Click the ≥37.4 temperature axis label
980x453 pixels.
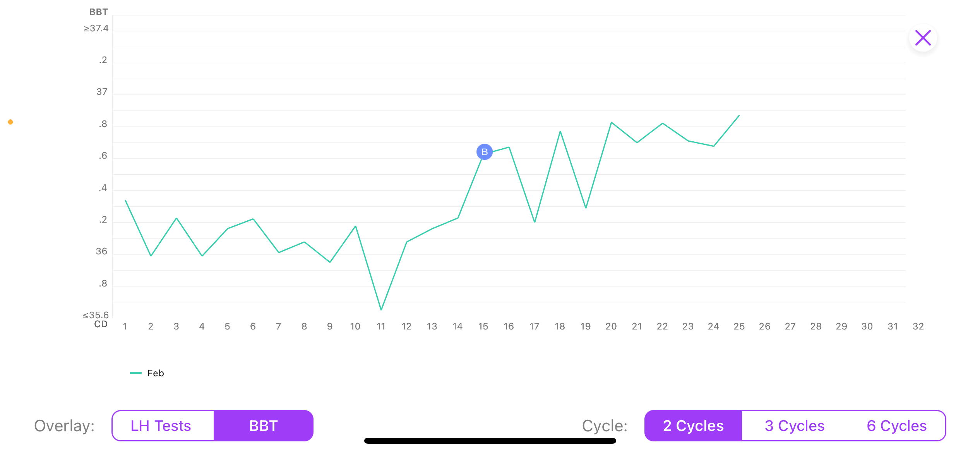coord(96,28)
